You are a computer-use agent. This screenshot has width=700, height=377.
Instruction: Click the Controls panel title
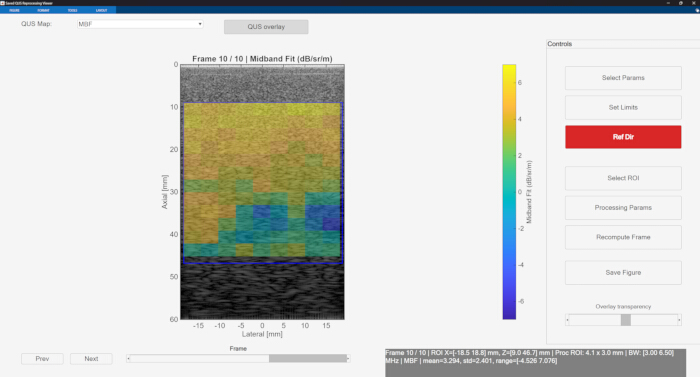click(x=559, y=44)
